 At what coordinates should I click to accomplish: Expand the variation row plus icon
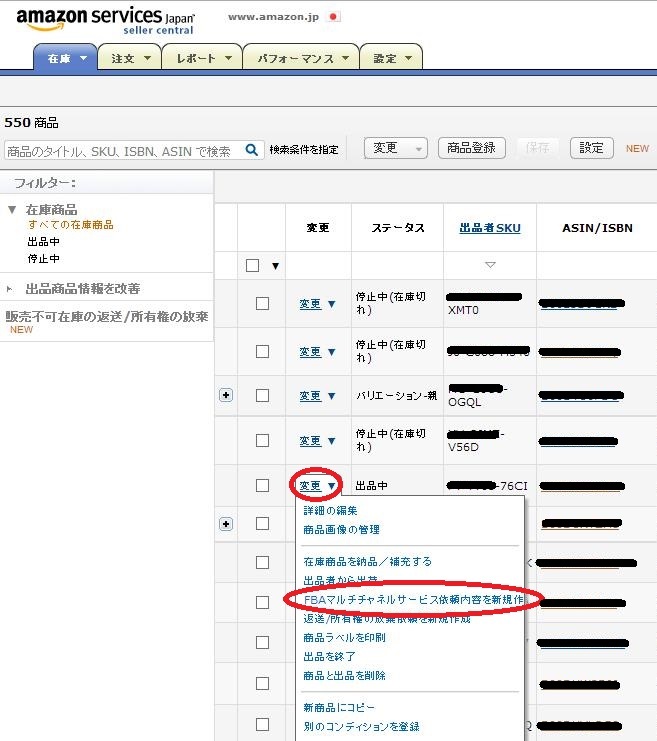pos(226,395)
